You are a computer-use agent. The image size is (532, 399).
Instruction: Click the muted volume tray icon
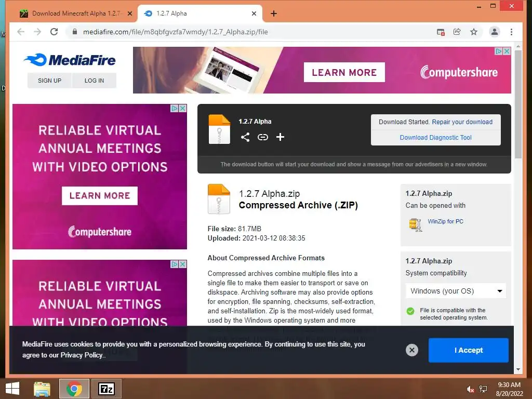click(x=470, y=389)
